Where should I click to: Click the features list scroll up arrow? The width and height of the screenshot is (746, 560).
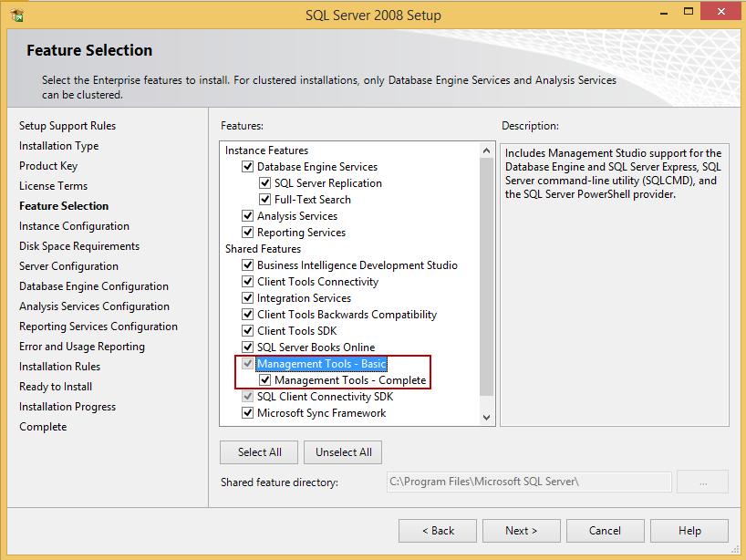[486, 150]
